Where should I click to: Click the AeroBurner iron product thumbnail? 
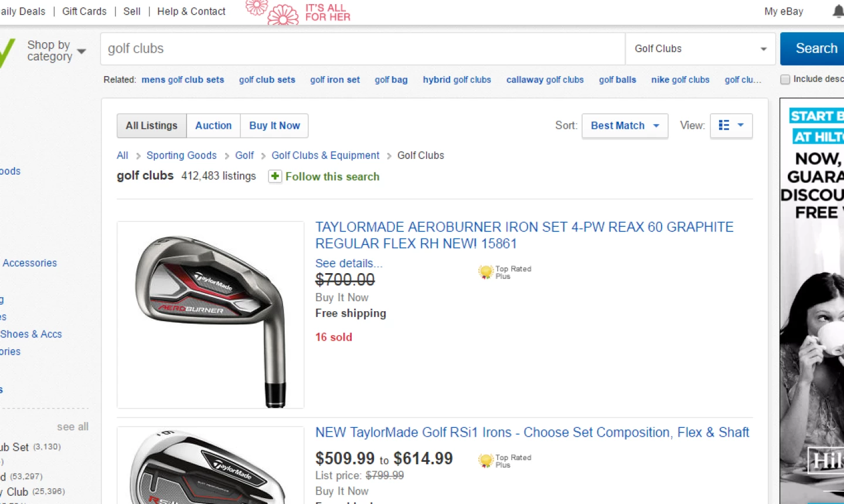coord(210,315)
